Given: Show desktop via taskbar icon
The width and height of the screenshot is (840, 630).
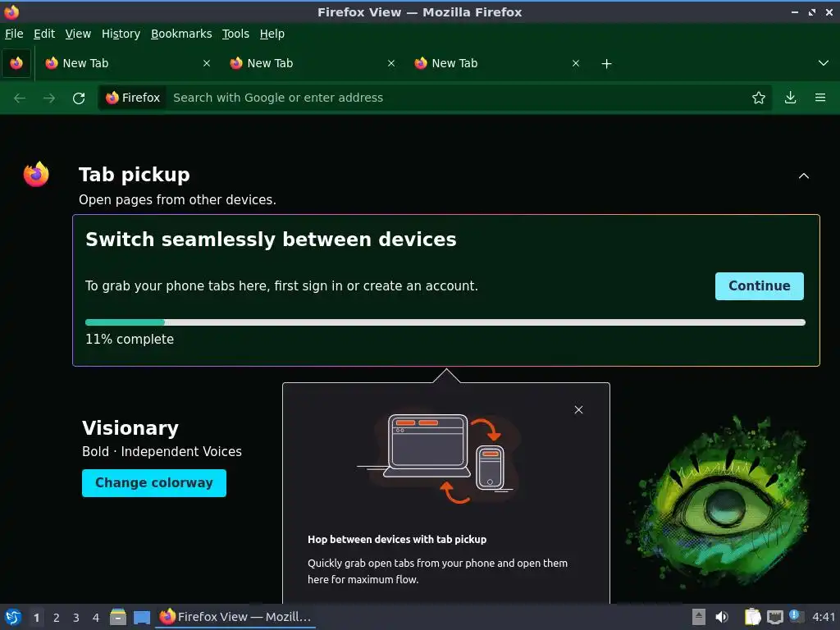Looking at the screenshot, I should (x=142, y=618).
